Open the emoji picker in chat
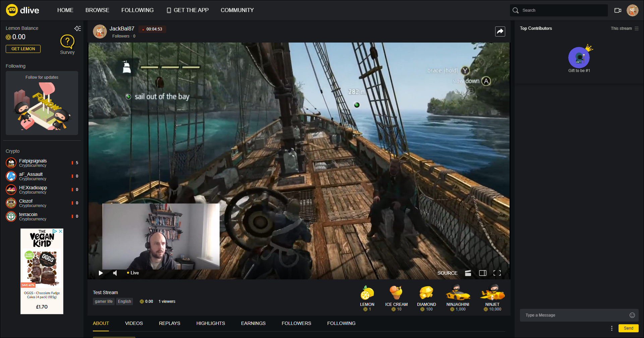 [632, 315]
